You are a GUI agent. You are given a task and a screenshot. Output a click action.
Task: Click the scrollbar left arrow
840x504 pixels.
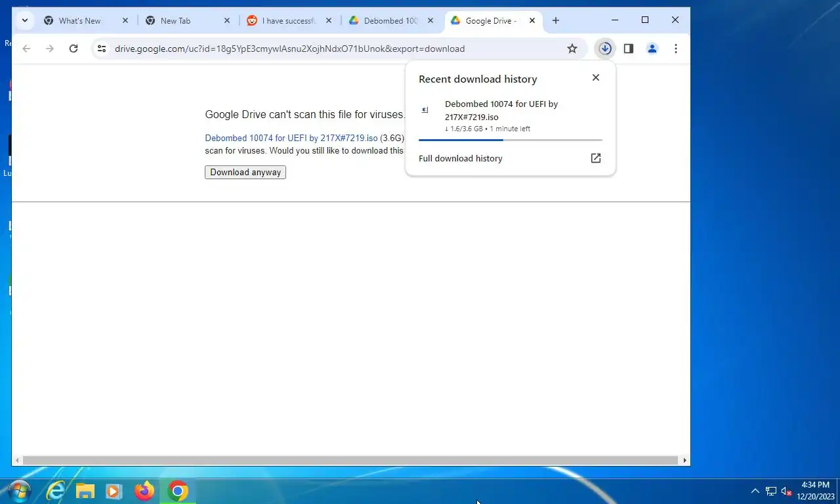coord(17,461)
